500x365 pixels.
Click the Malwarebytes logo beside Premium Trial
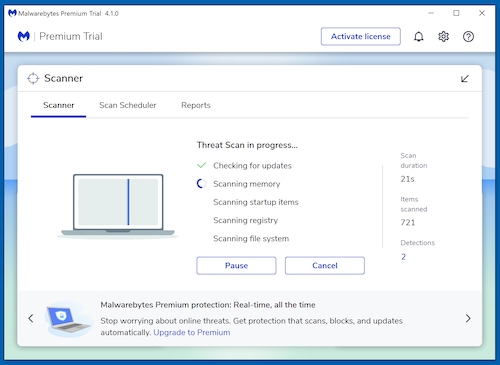(x=24, y=36)
